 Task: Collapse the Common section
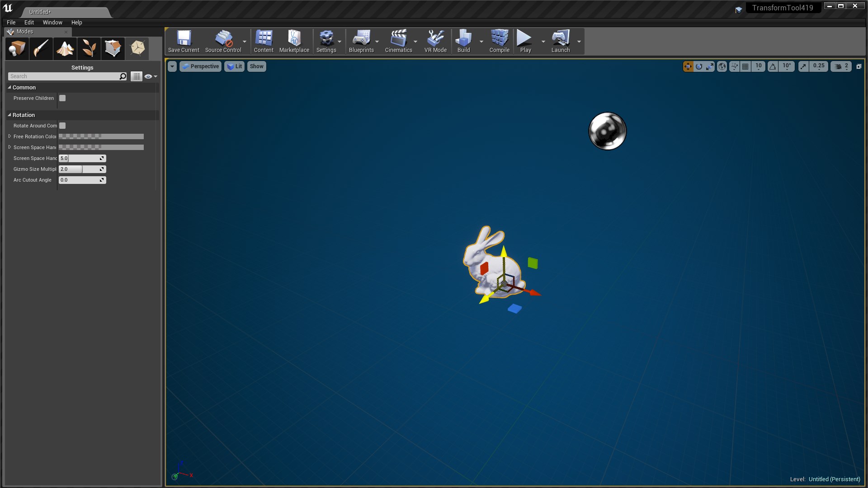click(x=9, y=87)
